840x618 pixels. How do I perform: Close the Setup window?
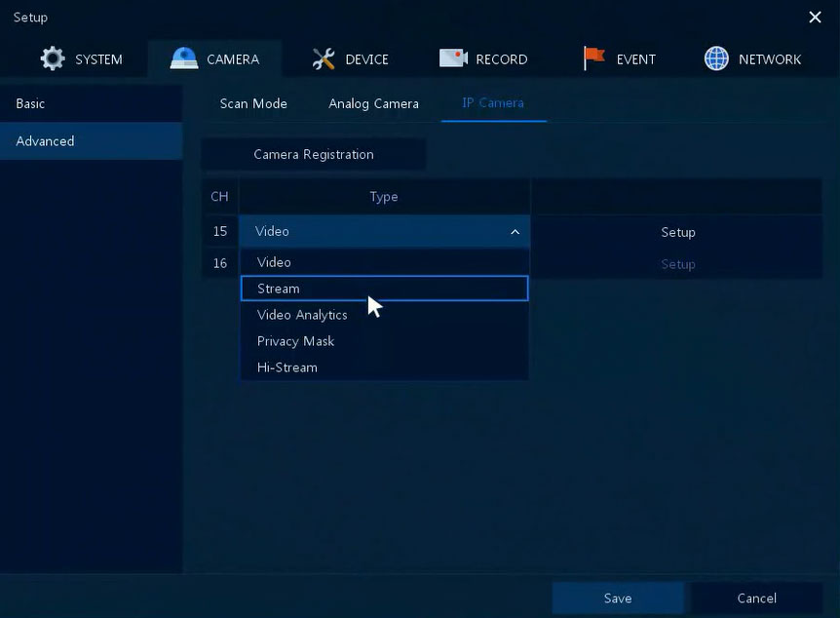pyautogui.click(x=815, y=18)
